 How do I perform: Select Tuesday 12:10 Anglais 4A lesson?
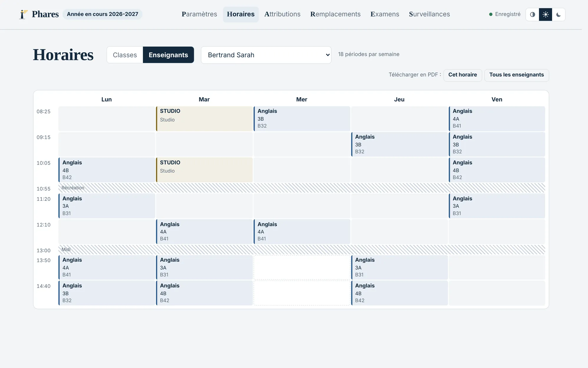click(204, 231)
